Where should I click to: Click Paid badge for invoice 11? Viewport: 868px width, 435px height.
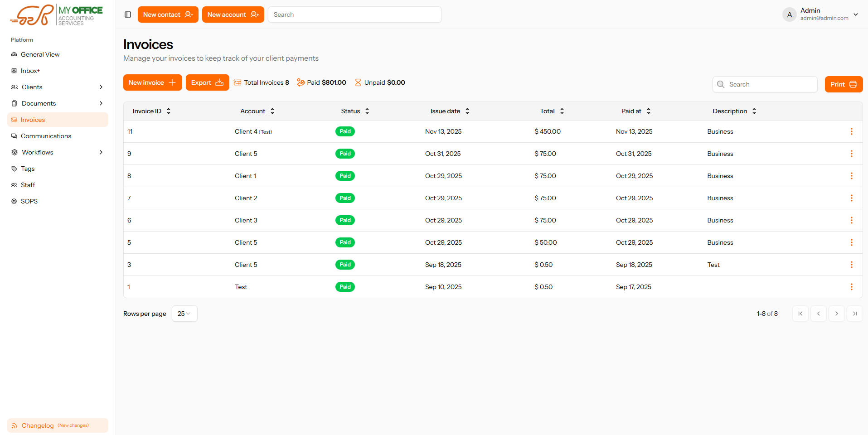tap(345, 131)
